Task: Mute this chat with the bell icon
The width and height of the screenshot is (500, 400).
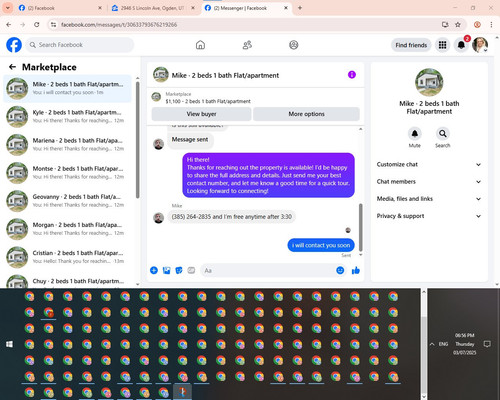Action: [414, 134]
